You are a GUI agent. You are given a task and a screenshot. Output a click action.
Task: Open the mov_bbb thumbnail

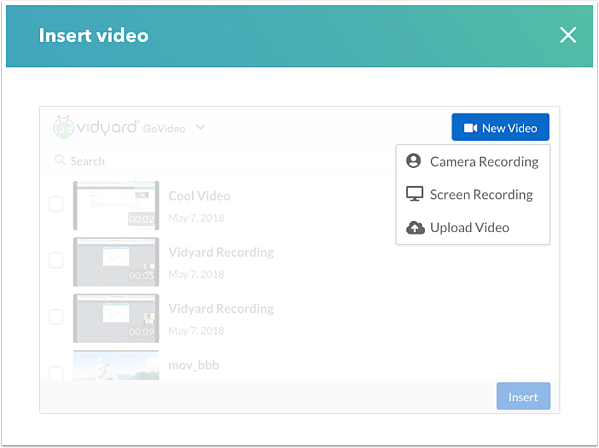[116, 365]
